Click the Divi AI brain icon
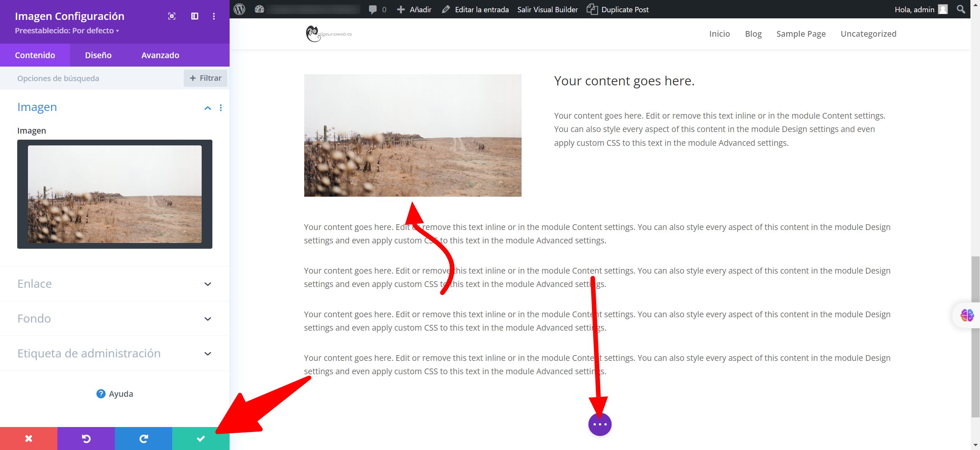The height and width of the screenshot is (450, 980). [x=967, y=315]
